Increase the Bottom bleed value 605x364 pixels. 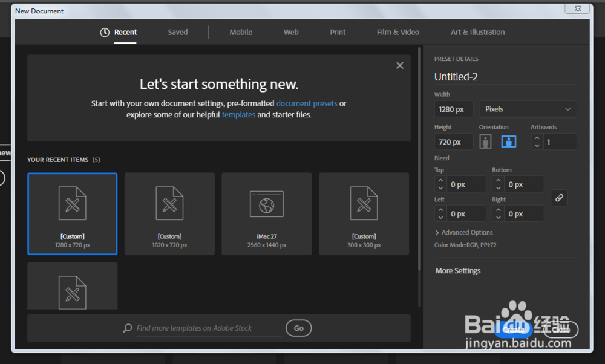point(498,180)
